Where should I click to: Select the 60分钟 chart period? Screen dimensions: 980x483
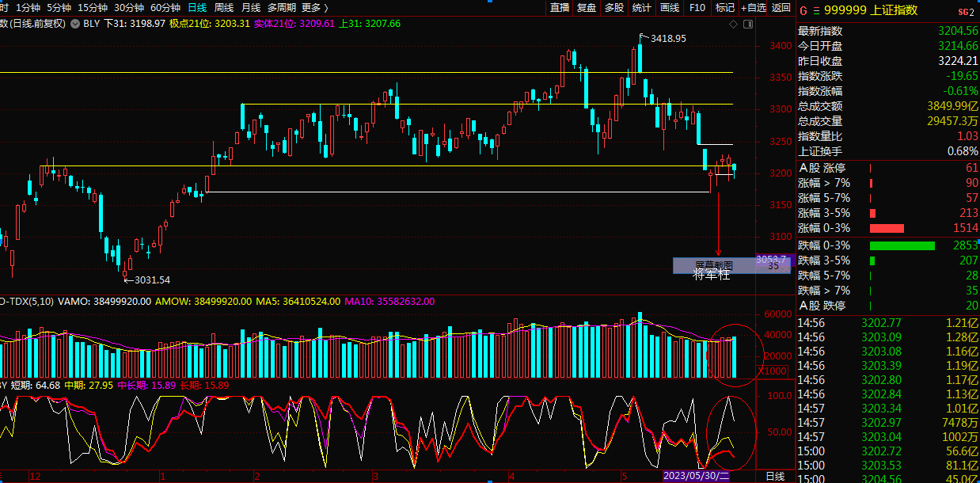click(x=165, y=8)
